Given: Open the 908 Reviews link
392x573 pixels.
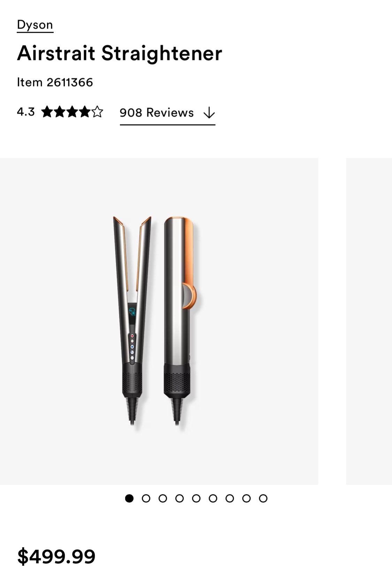Looking at the screenshot, I should 156,113.
